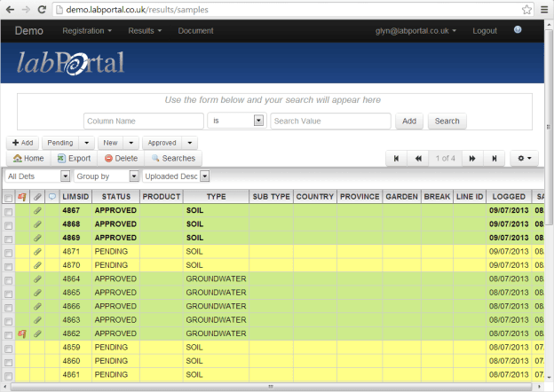
Task: Open attachment paperclip for sample 4867
Action: (x=37, y=211)
